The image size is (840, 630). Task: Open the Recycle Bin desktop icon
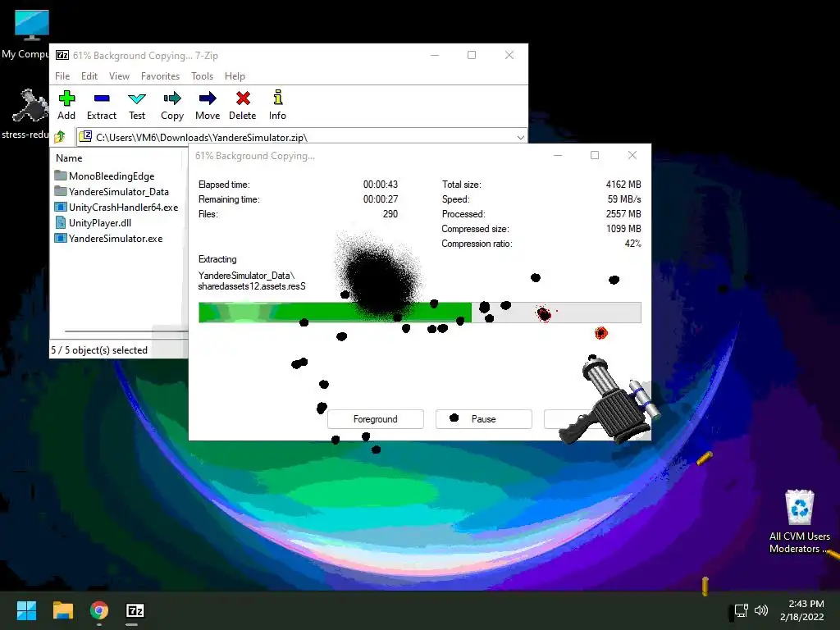[799, 507]
